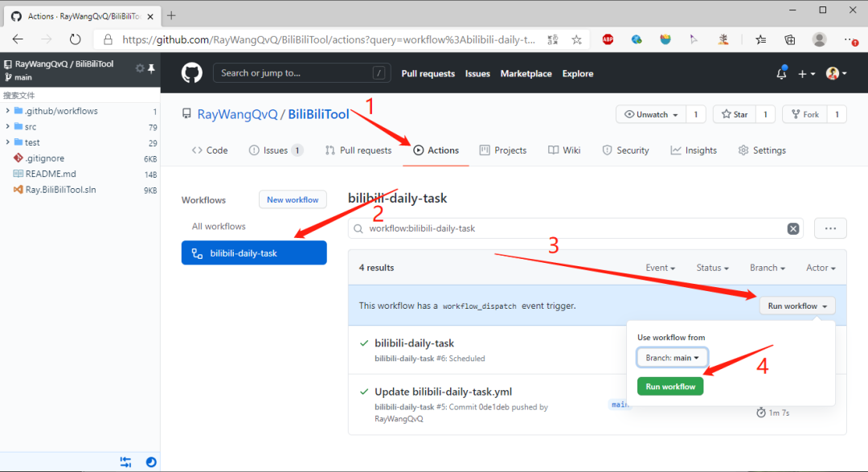The image size is (868, 472).
Task: Click the GitHub Octocat logo
Action: click(191, 73)
